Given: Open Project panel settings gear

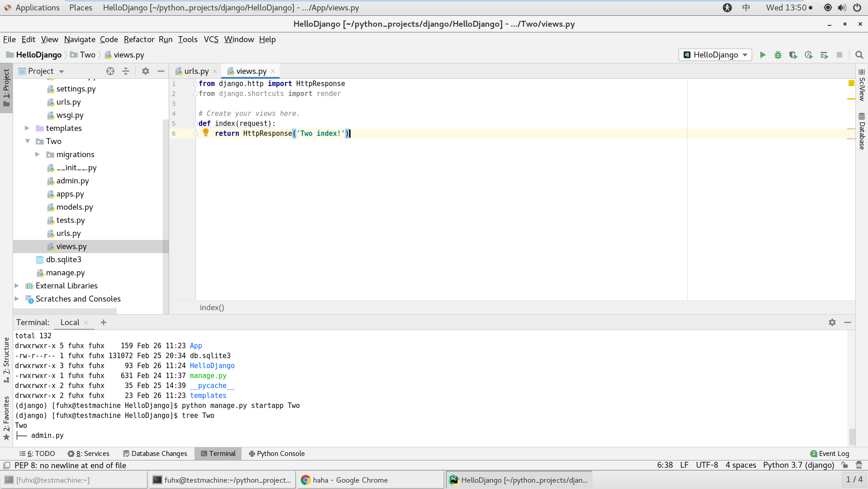Looking at the screenshot, I should click(146, 71).
